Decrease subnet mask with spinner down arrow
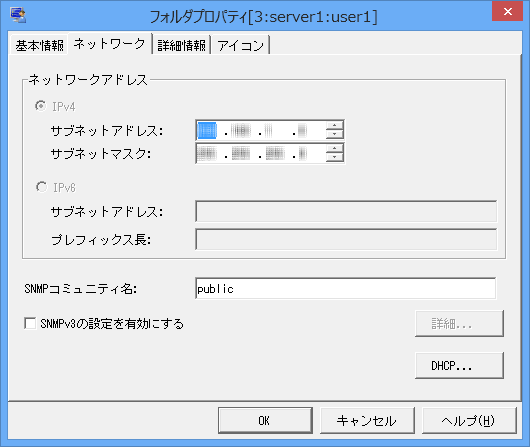530x447 pixels. click(x=335, y=158)
